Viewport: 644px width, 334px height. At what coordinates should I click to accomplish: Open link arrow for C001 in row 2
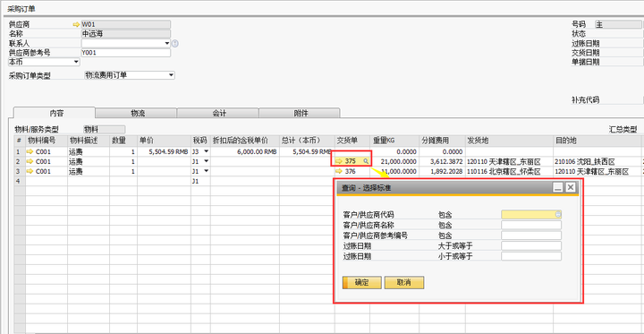[x=30, y=162]
